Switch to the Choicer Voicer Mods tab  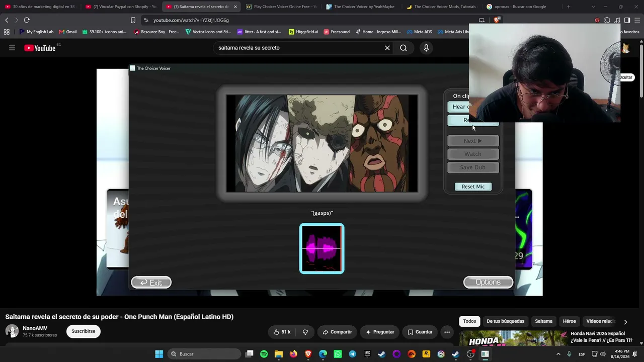(x=441, y=7)
